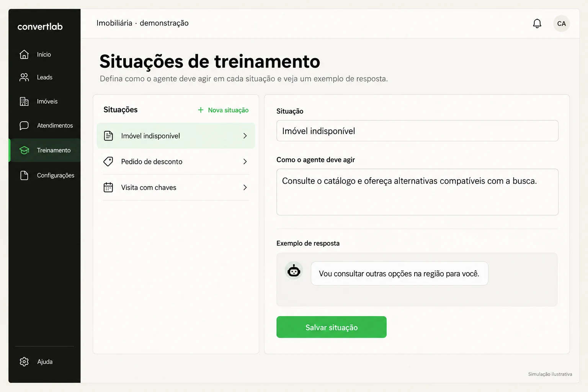Go to Início in the sidebar
The image size is (588, 392).
click(x=45, y=54)
